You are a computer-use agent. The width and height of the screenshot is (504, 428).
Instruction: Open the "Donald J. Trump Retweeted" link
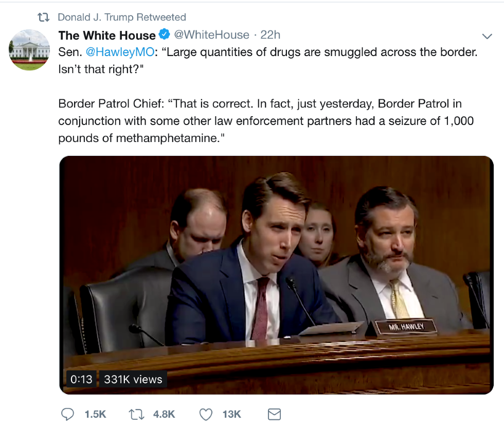pyautogui.click(x=122, y=17)
